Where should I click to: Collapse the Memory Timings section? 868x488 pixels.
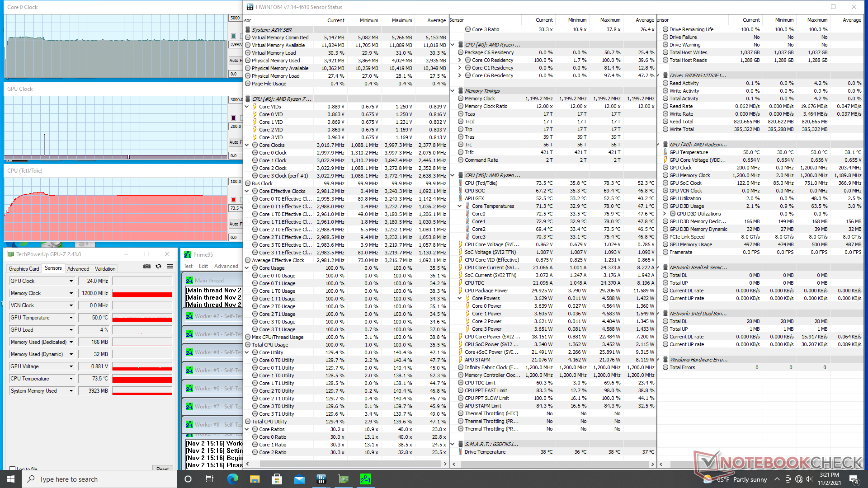(x=453, y=91)
